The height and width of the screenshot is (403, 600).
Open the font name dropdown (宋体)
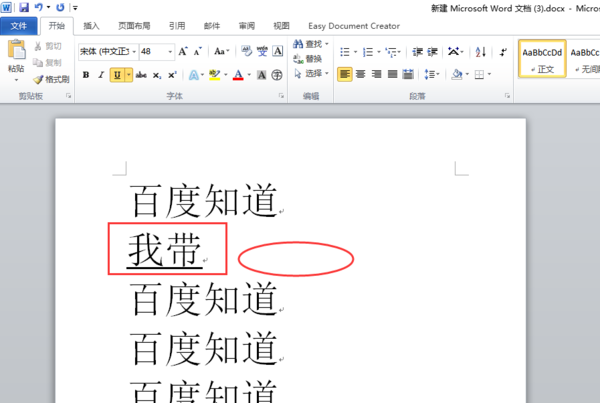tap(134, 52)
